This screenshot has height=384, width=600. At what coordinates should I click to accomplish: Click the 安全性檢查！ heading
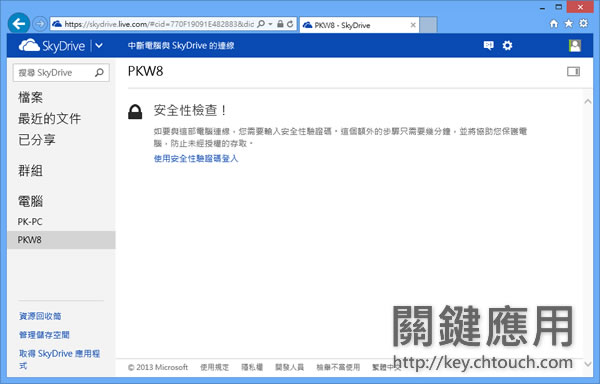tap(190, 111)
